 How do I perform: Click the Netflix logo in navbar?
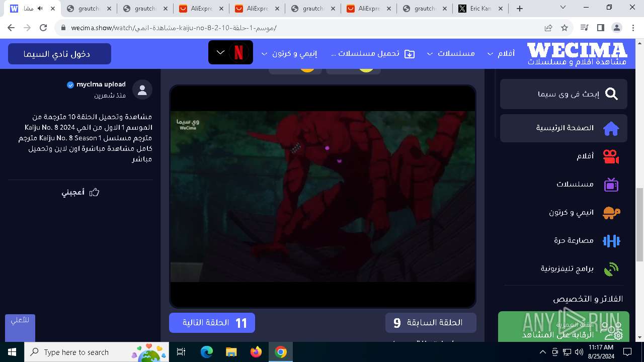[x=239, y=53]
